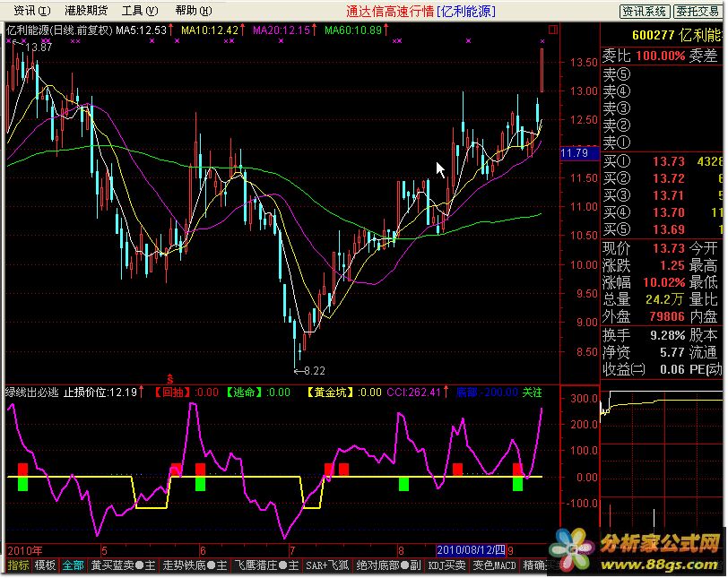Screen dimensions: 728x578
Task: Click the small red square icon at chart top-right
Action: (552, 30)
